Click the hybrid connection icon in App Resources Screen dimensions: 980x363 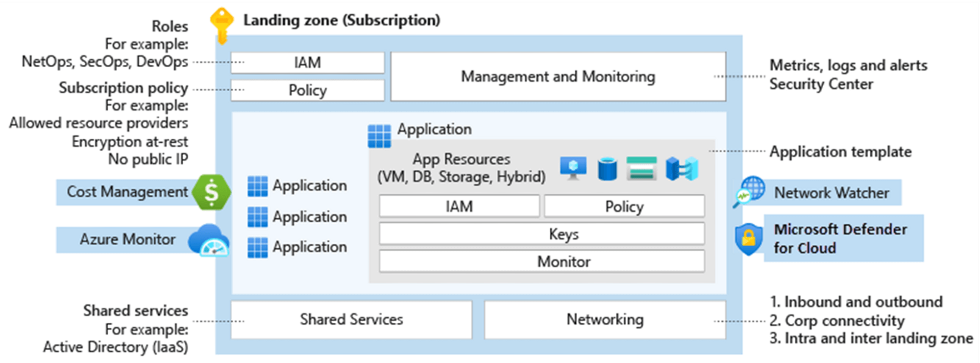pos(682,169)
